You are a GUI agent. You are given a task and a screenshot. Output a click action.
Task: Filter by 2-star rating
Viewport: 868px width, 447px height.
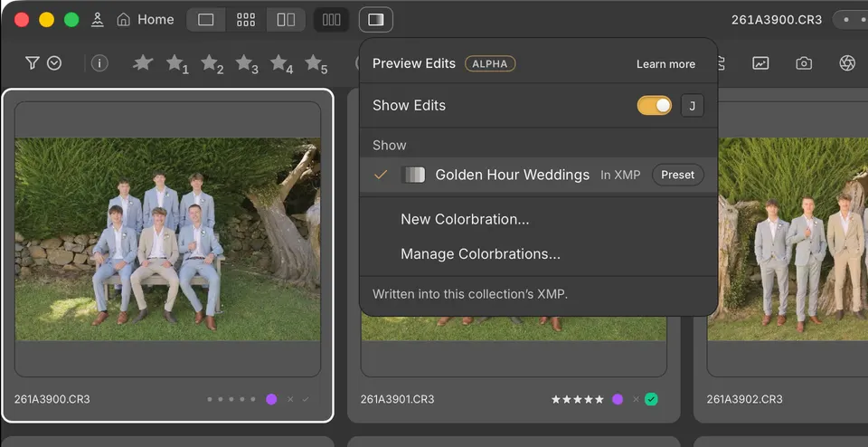coord(212,63)
